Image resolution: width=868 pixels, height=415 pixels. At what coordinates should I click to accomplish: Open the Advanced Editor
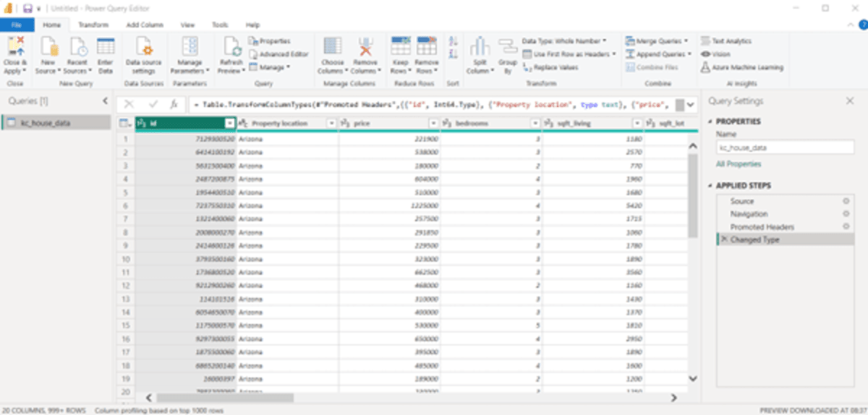coord(278,54)
